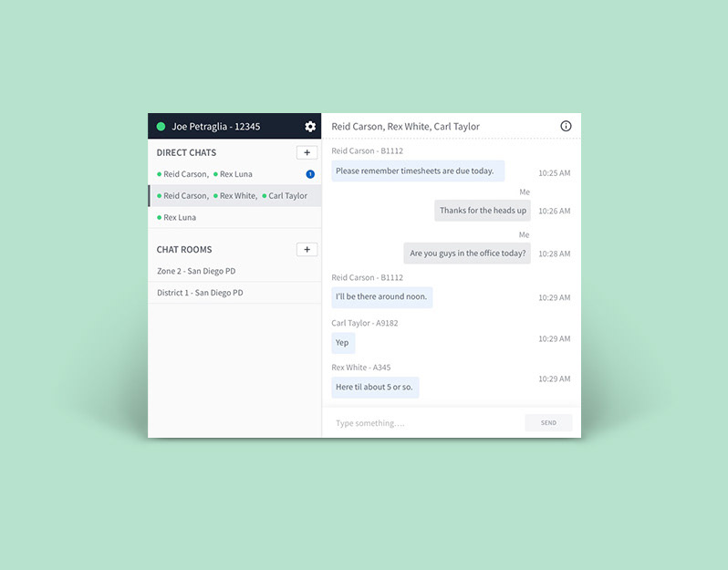Create a new chat room with plus button
728x570 pixels.
click(307, 249)
